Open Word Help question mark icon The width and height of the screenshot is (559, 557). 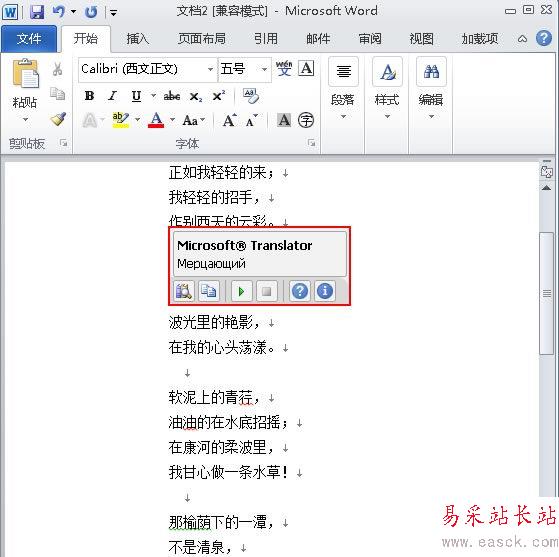click(x=544, y=38)
